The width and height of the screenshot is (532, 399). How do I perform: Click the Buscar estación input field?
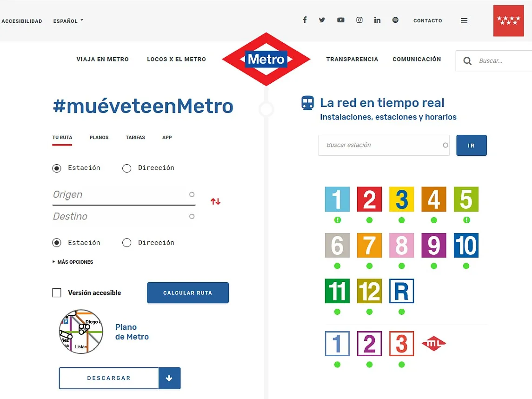tap(384, 145)
